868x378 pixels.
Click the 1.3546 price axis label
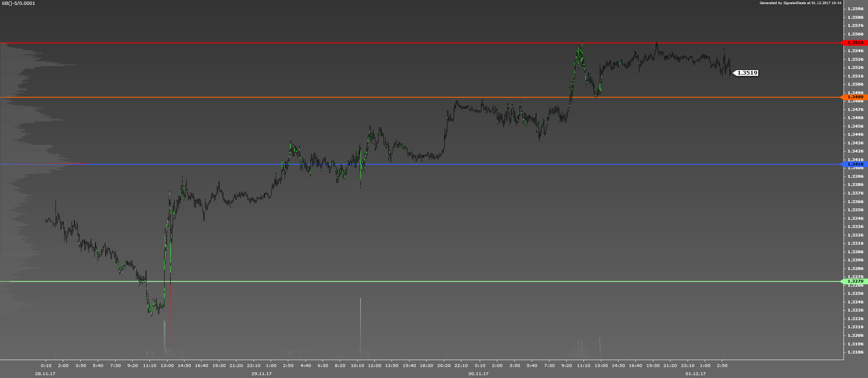(855, 51)
